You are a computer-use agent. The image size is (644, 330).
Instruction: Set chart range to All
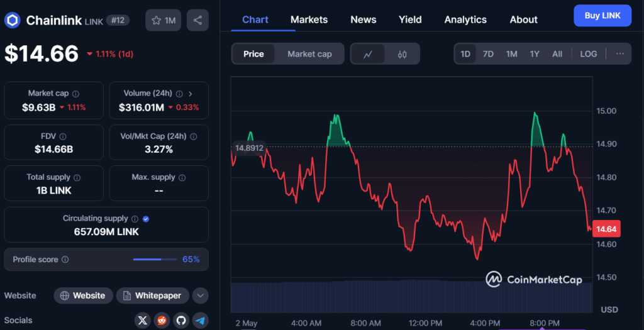pyautogui.click(x=557, y=54)
